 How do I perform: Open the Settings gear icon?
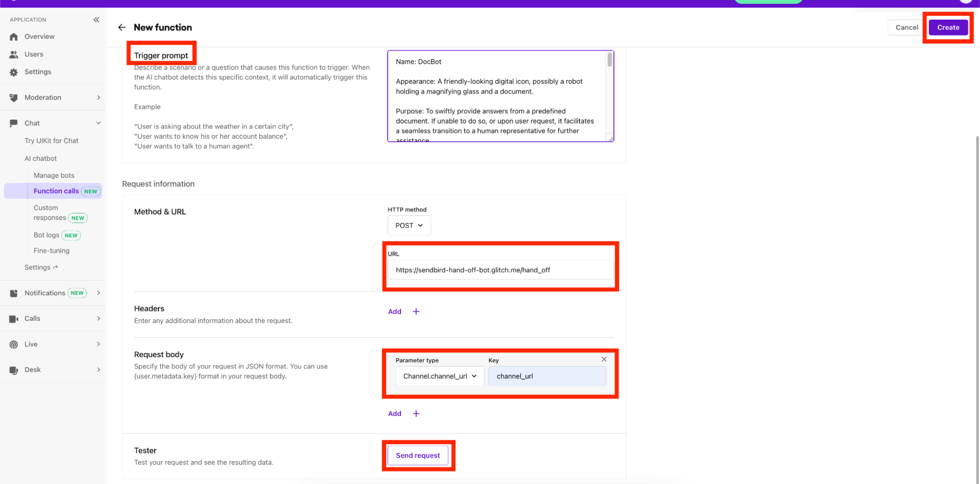14,72
